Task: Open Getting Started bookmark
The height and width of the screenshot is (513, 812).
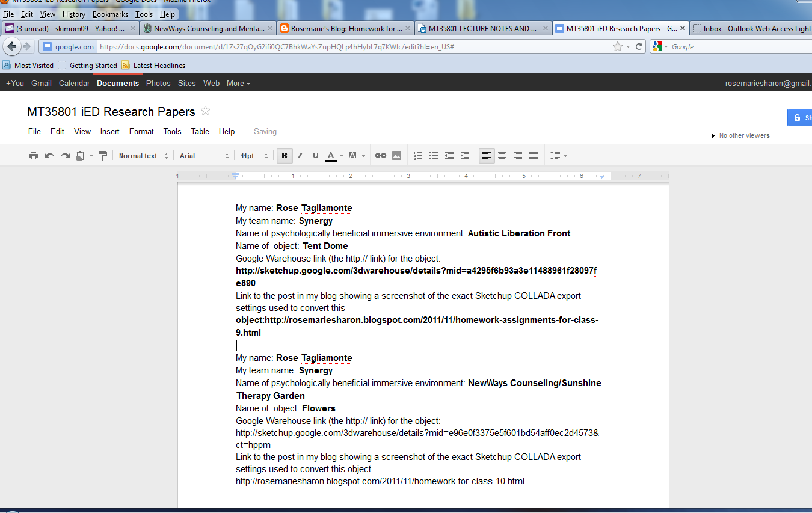Action: 87,65
